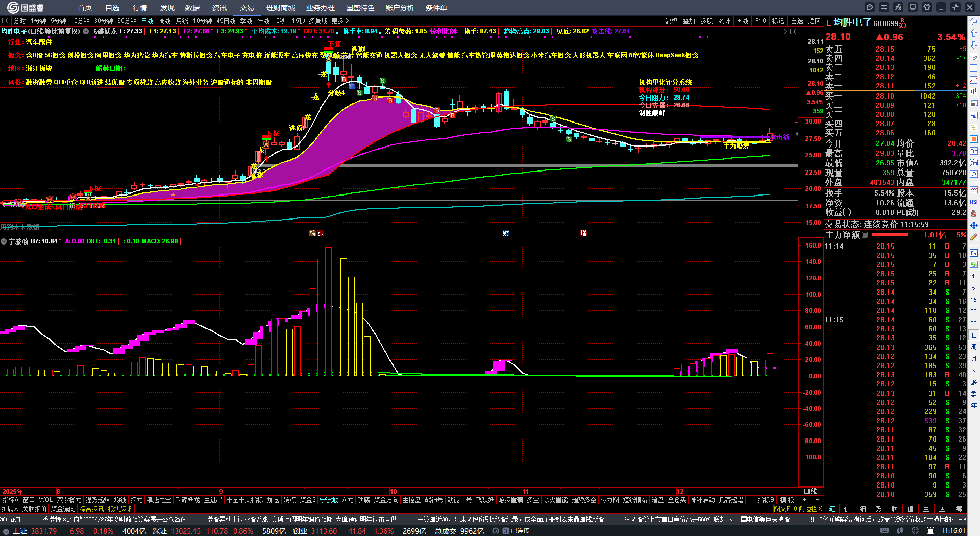Click the gray horizontal bar on price chart
This screenshot has height=536, width=980.
tap(568, 165)
